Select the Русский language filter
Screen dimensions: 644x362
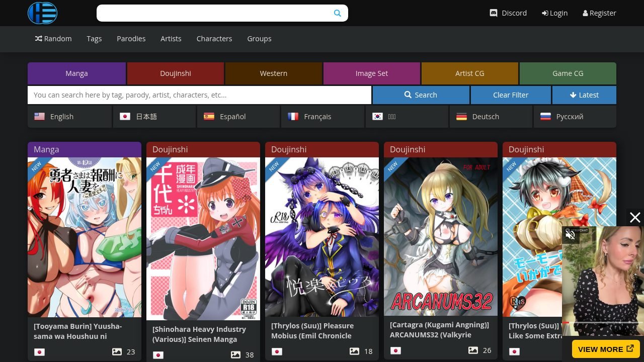click(575, 117)
